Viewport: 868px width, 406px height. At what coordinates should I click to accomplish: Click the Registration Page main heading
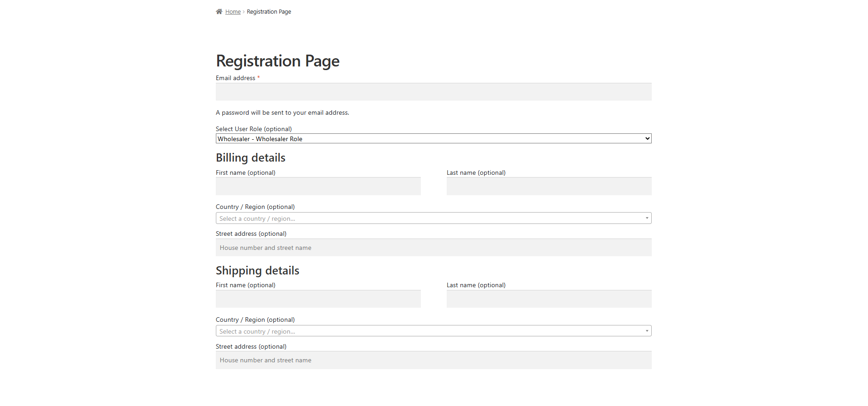tap(278, 61)
